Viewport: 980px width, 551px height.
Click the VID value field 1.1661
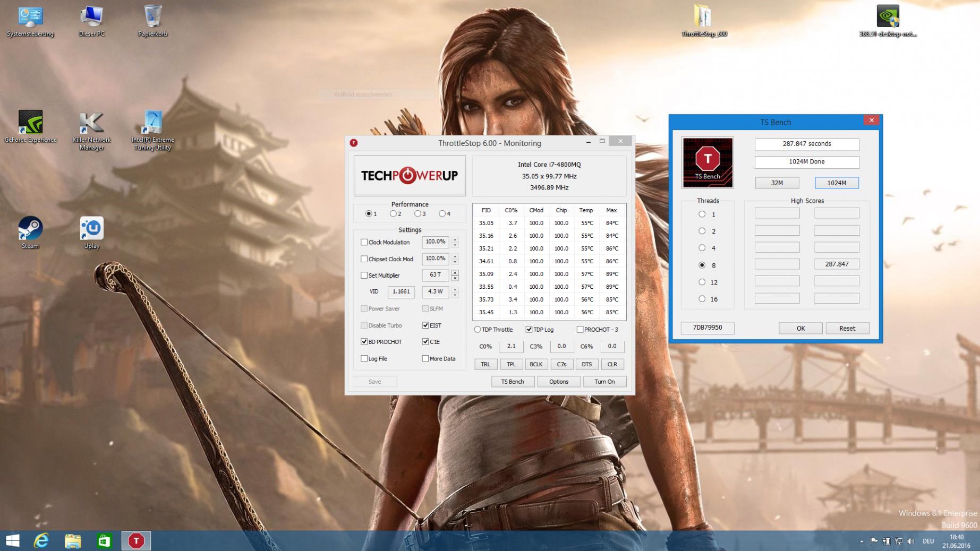[x=401, y=291]
